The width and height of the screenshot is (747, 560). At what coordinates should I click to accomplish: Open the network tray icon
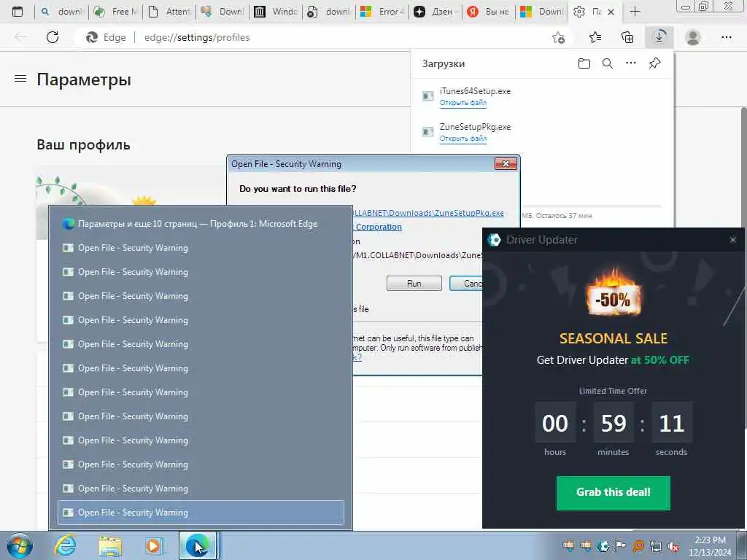[x=656, y=546]
